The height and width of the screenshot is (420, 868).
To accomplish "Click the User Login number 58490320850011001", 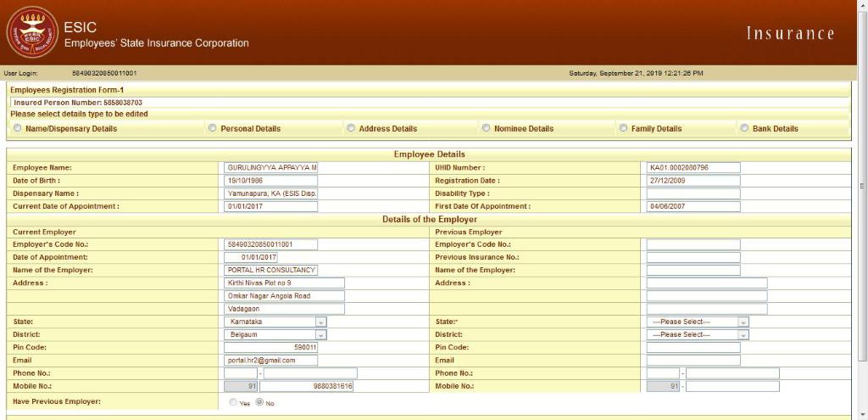I will click(104, 73).
